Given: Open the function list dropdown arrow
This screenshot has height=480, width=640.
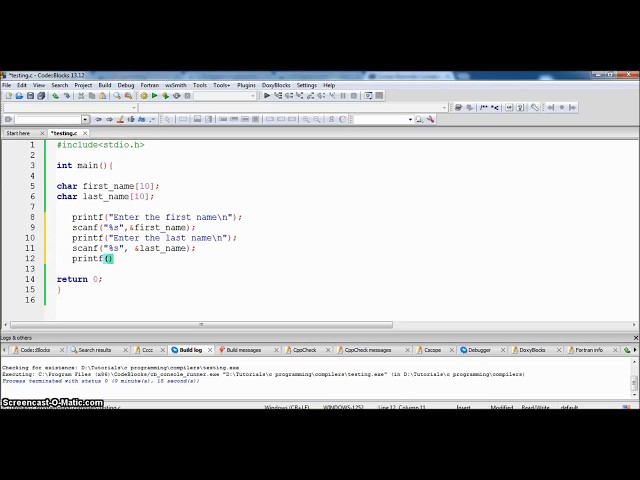Looking at the screenshot, I should click(444, 108).
